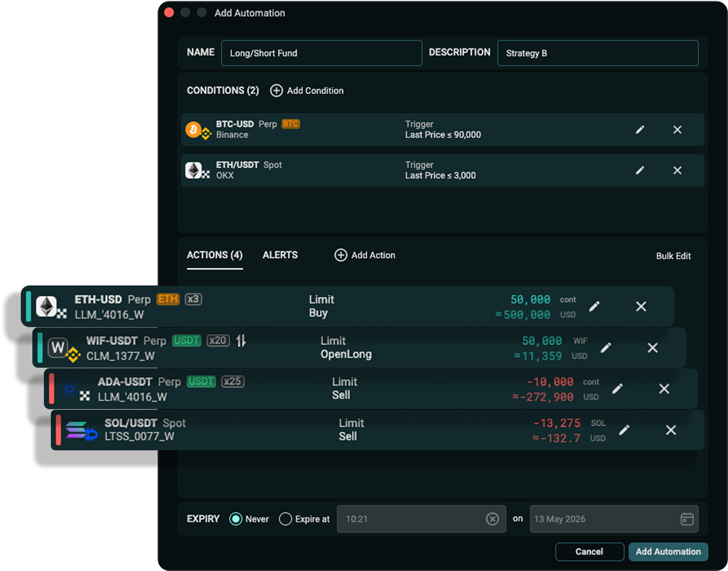Viewport: 728px width, 571px height.
Task: Click the x25 leverage badge on ADA-USDT
Action: click(232, 382)
